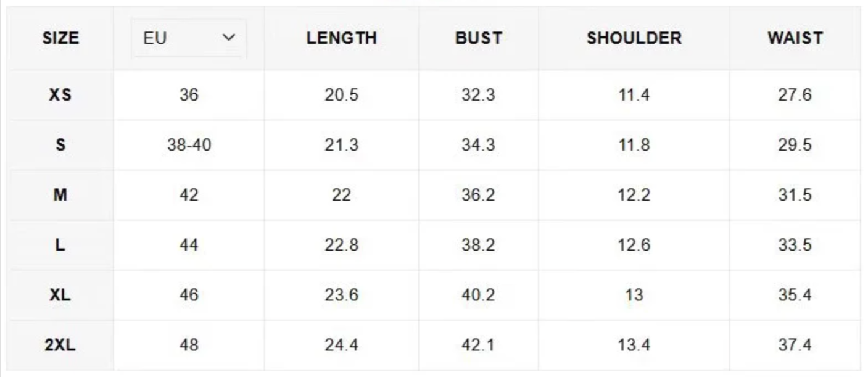Select the XS size row label
Image resolution: width=868 pixels, height=377 pixels.
coord(60,96)
